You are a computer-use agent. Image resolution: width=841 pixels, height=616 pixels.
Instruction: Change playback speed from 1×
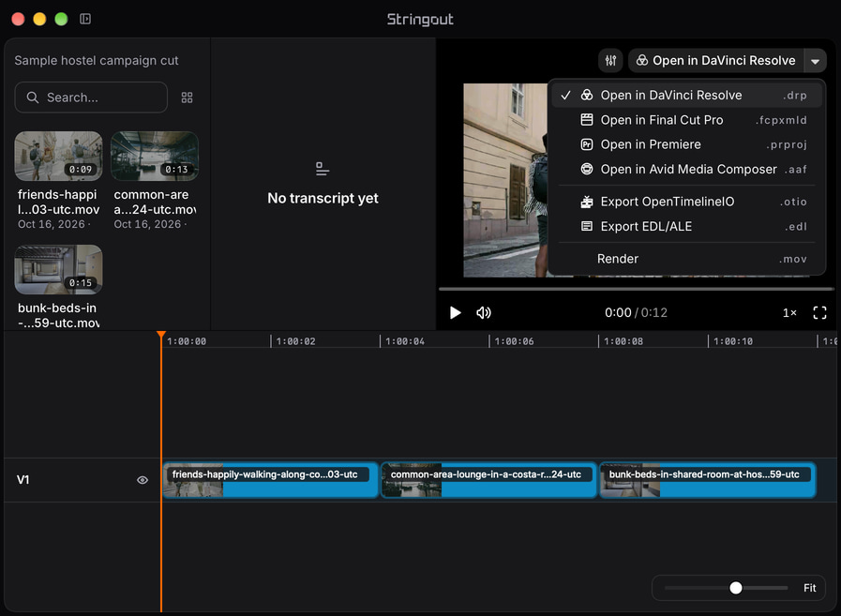point(789,313)
